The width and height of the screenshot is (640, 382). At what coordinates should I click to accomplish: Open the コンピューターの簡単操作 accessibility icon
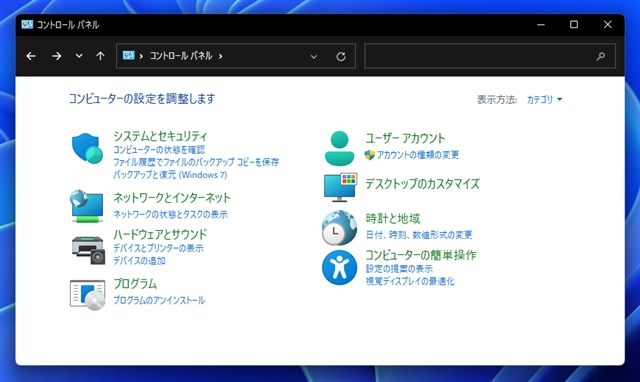339,267
